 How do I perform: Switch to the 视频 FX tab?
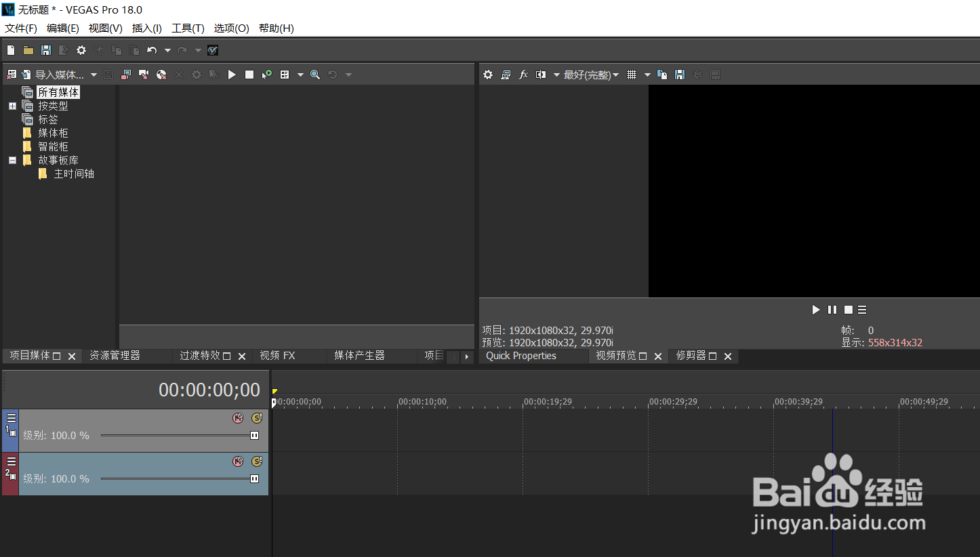coord(278,356)
